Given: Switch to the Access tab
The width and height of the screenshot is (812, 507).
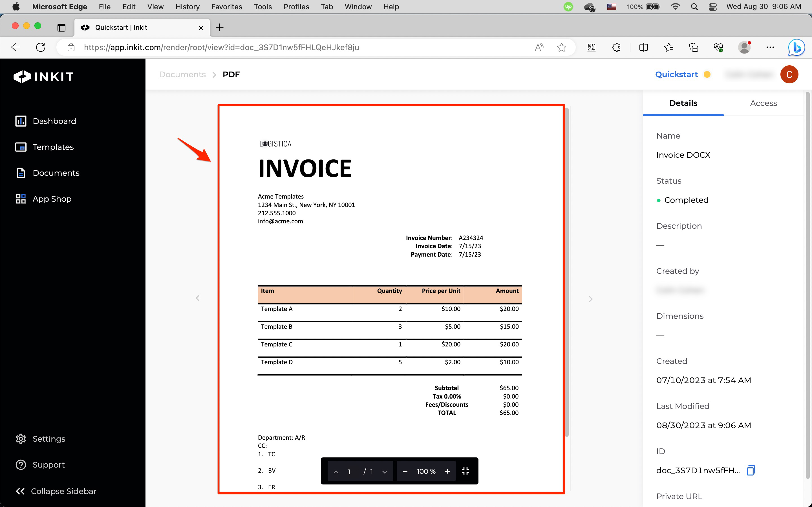Looking at the screenshot, I should [x=763, y=103].
